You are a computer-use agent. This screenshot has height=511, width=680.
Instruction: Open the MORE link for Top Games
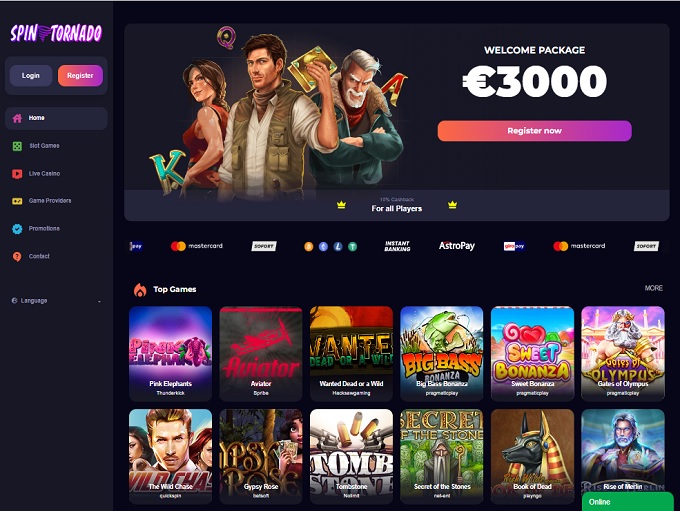[x=654, y=288]
